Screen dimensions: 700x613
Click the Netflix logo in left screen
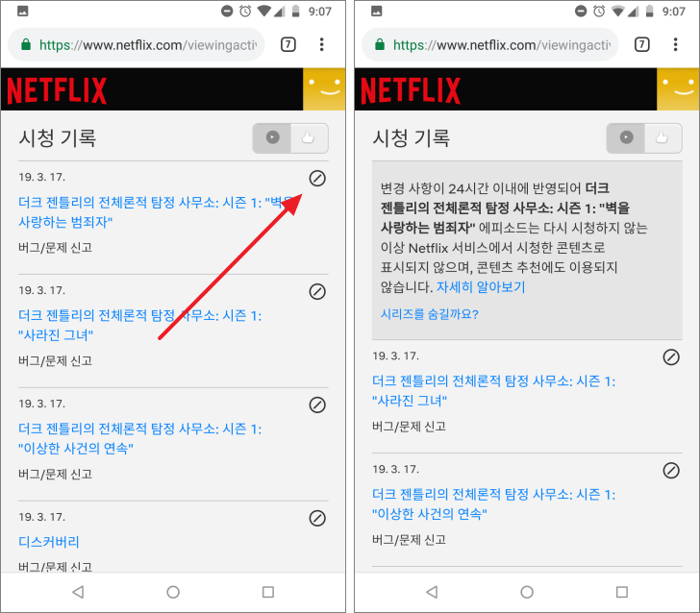click(57, 90)
